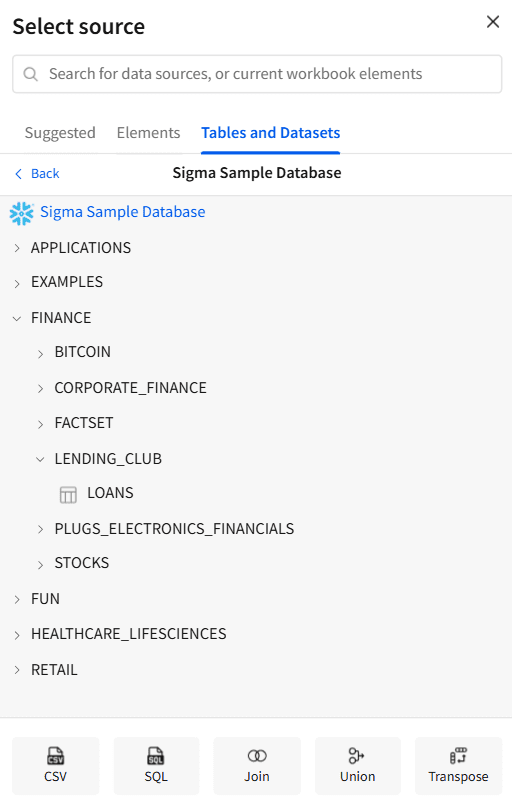Close the Select source panel

pyautogui.click(x=493, y=22)
